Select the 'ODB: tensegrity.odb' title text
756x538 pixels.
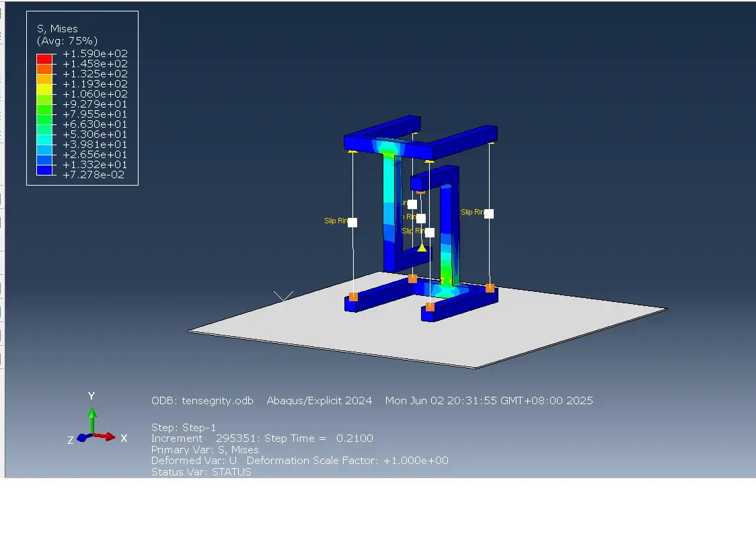point(202,401)
